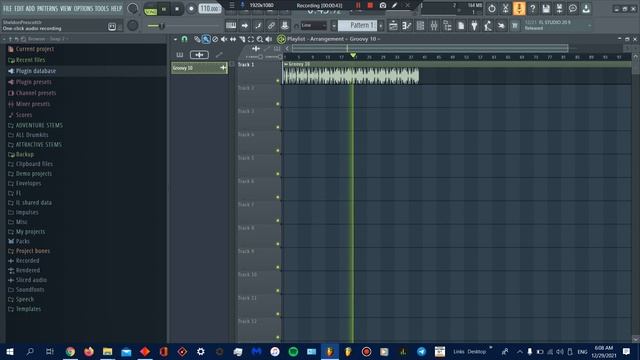640x360 pixels.
Task: Open the shop cart icon
Action: tap(515, 26)
